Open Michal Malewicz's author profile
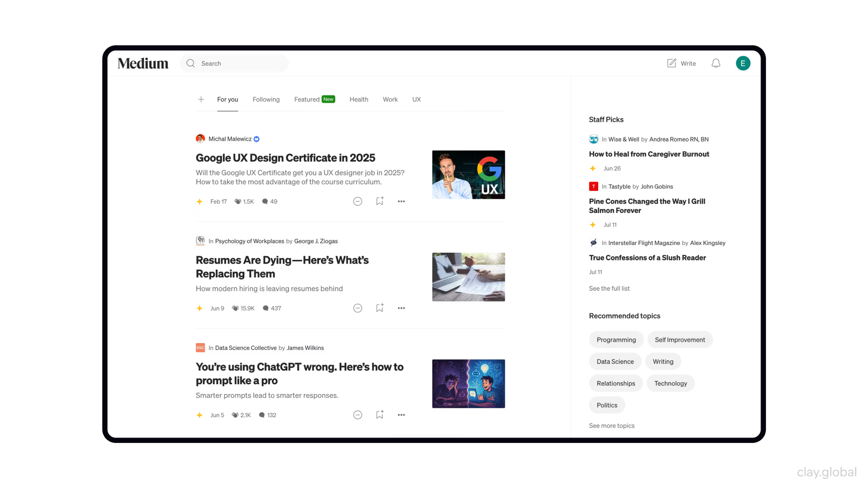 click(x=230, y=139)
